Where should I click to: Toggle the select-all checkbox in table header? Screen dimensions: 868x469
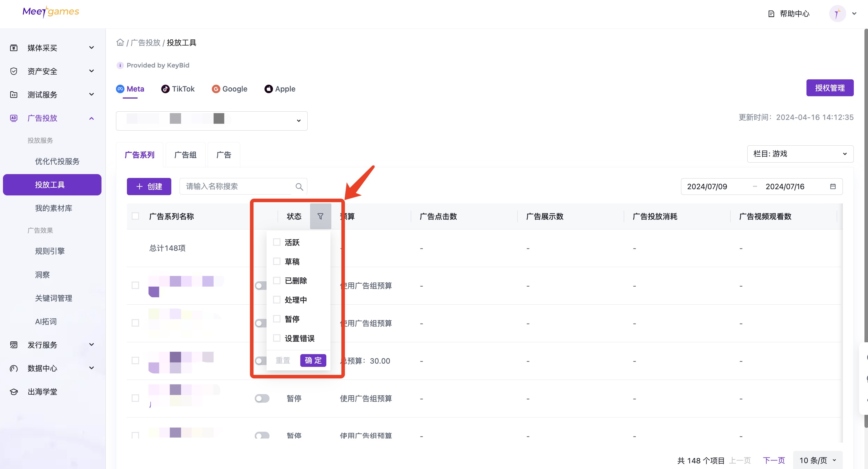pos(135,216)
